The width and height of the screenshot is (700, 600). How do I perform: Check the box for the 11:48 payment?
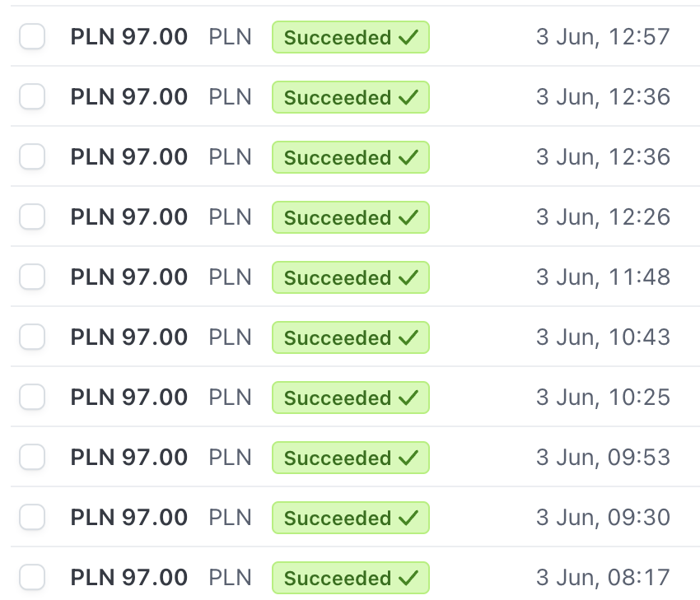tap(32, 277)
